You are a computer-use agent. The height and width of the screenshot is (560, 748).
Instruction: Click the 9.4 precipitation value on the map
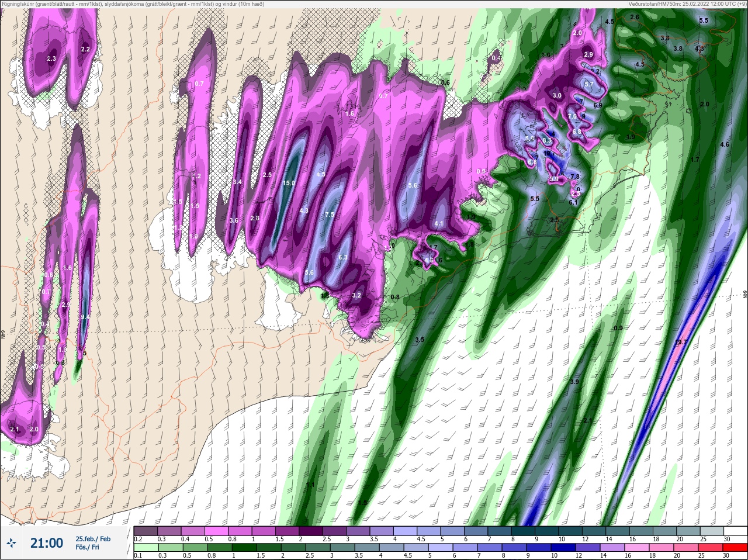coord(85,317)
